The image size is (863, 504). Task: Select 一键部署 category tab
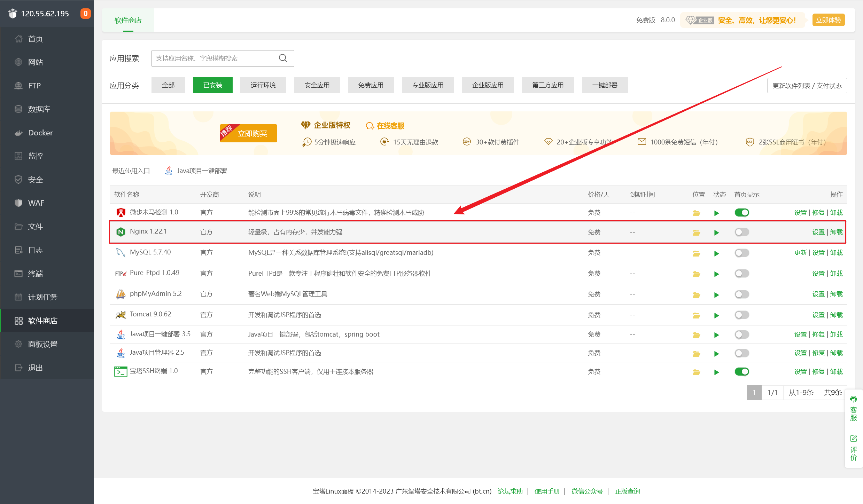click(x=605, y=85)
